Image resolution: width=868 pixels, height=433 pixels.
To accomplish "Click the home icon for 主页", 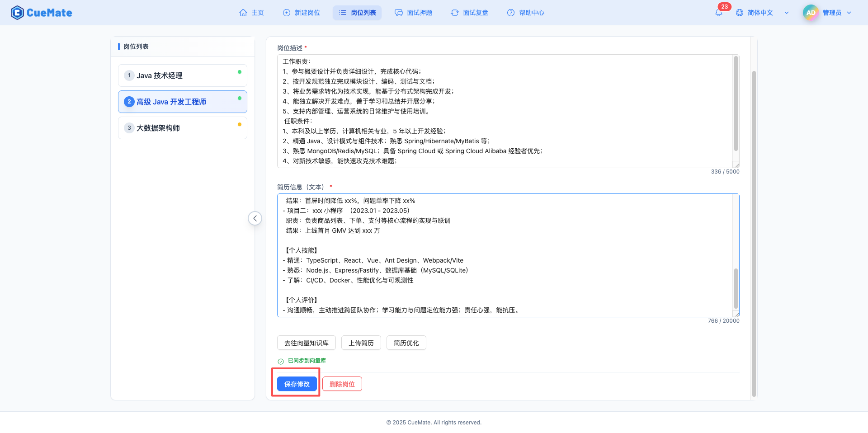I will [x=243, y=13].
